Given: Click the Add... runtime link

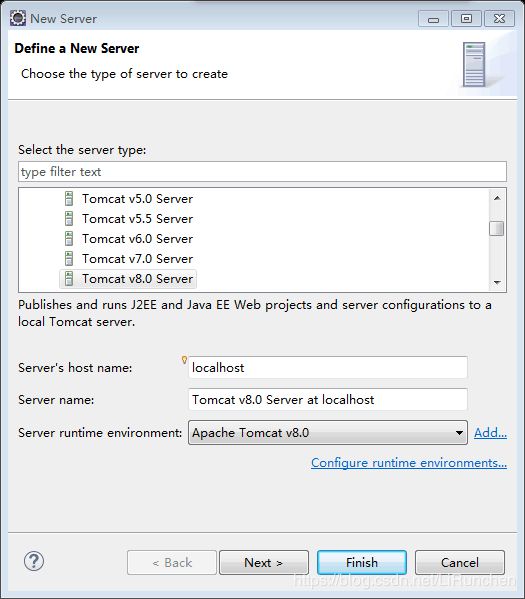Looking at the screenshot, I should [x=490, y=433].
